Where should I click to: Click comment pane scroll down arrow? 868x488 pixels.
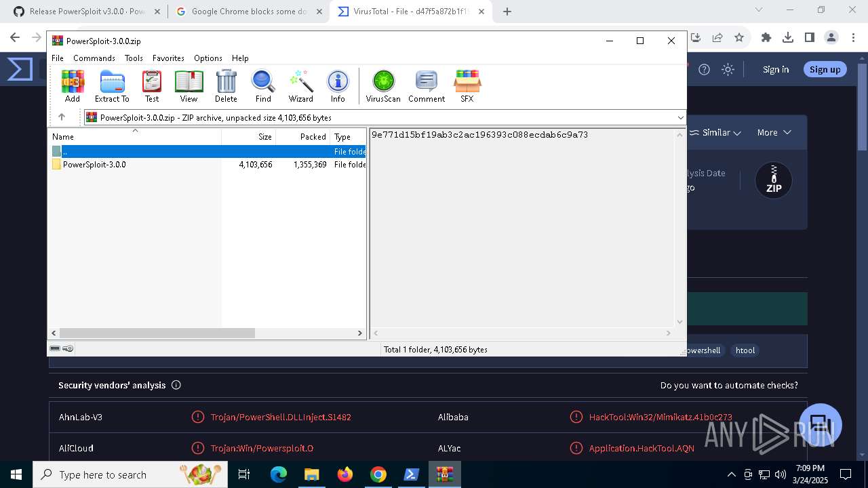point(679,322)
